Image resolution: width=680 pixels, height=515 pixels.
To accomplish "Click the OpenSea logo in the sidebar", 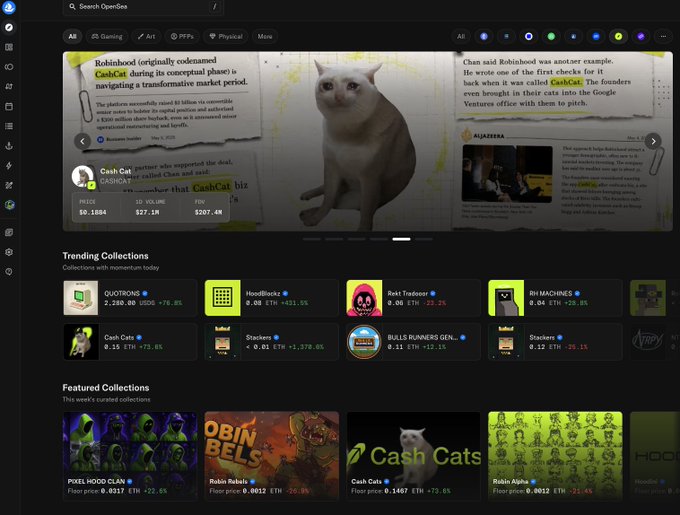I will pos(9,7).
